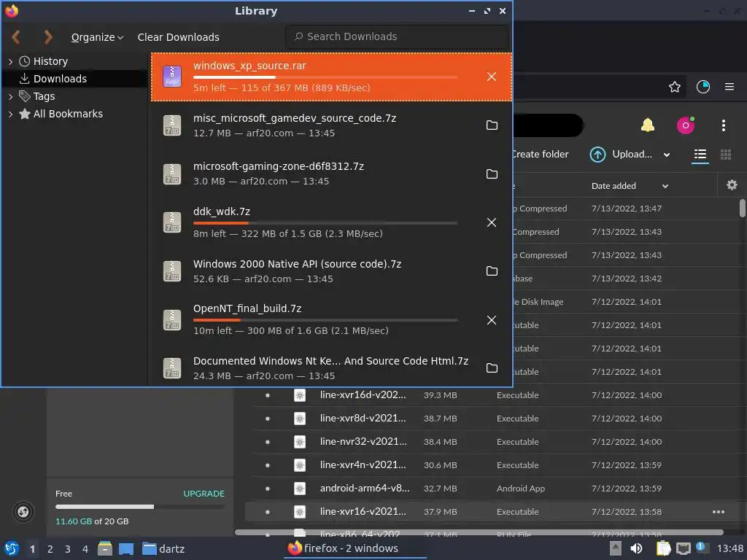Click the circular pie icon in Firefox toolbar

point(703,87)
